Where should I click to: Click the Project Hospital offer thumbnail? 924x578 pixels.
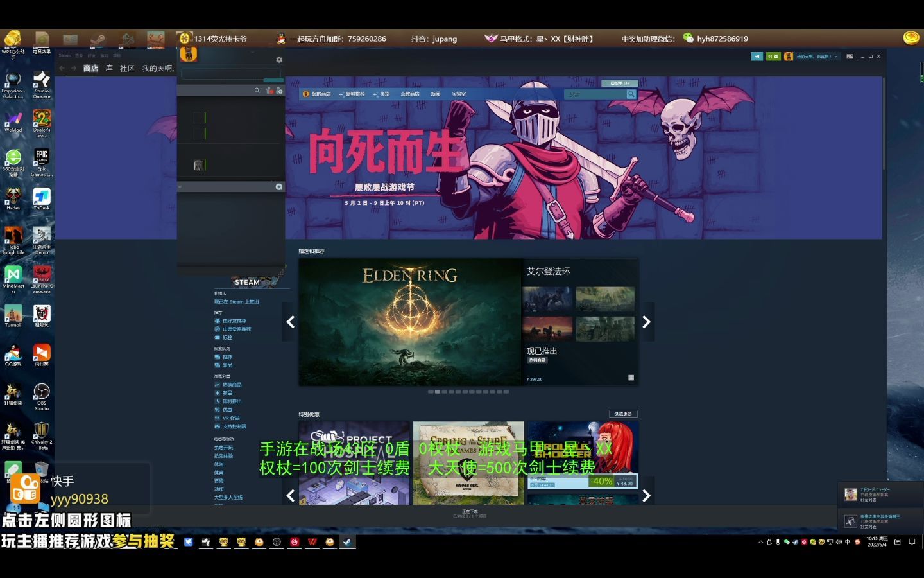coord(354,463)
